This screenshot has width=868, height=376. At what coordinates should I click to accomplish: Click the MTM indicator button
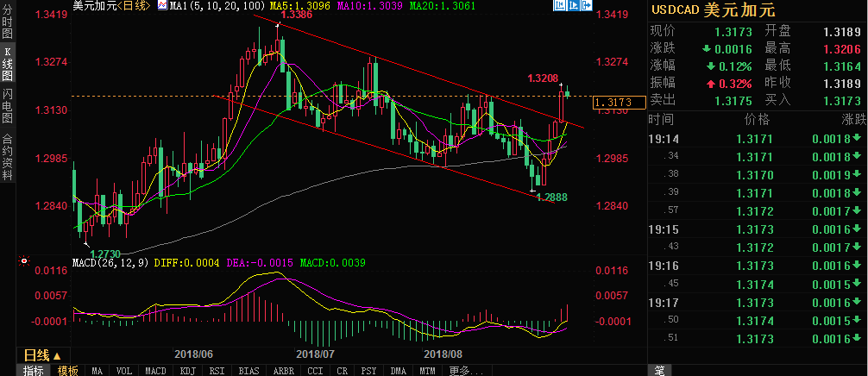click(427, 371)
